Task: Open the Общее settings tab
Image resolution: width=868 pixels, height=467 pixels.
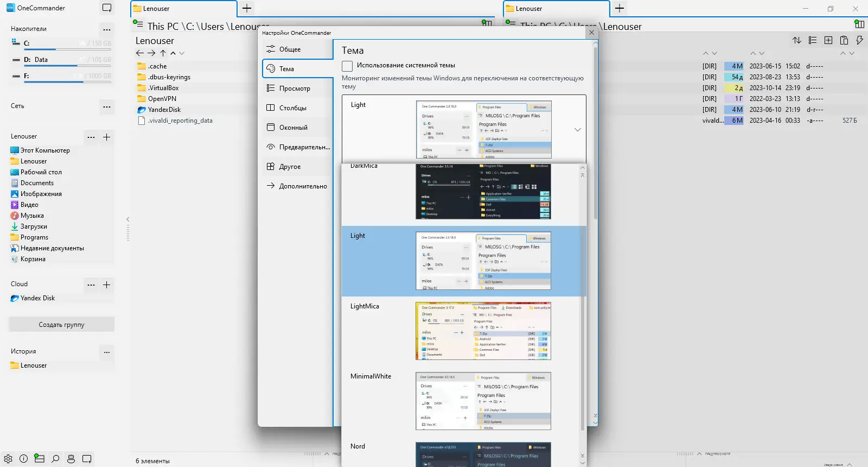Action: 298,49
